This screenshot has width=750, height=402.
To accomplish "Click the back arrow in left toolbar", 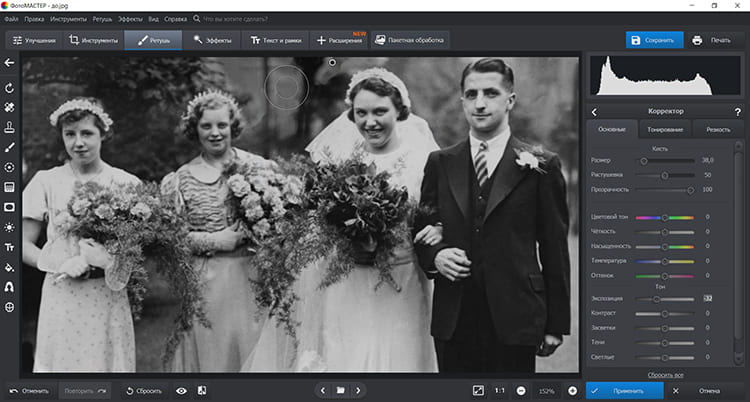I will (10, 64).
